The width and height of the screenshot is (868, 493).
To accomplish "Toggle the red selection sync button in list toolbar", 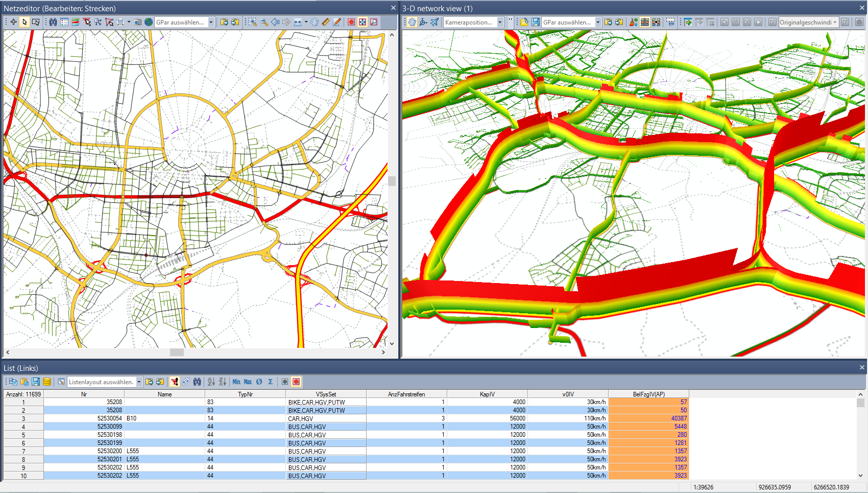I will pyautogui.click(x=296, y=382).
